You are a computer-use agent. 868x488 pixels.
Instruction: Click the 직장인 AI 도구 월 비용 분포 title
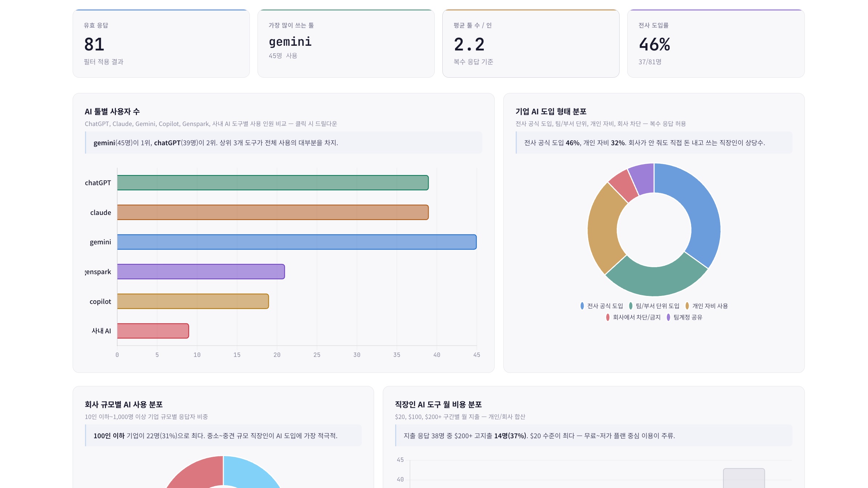pyautogui.click(x=438, y=404)
